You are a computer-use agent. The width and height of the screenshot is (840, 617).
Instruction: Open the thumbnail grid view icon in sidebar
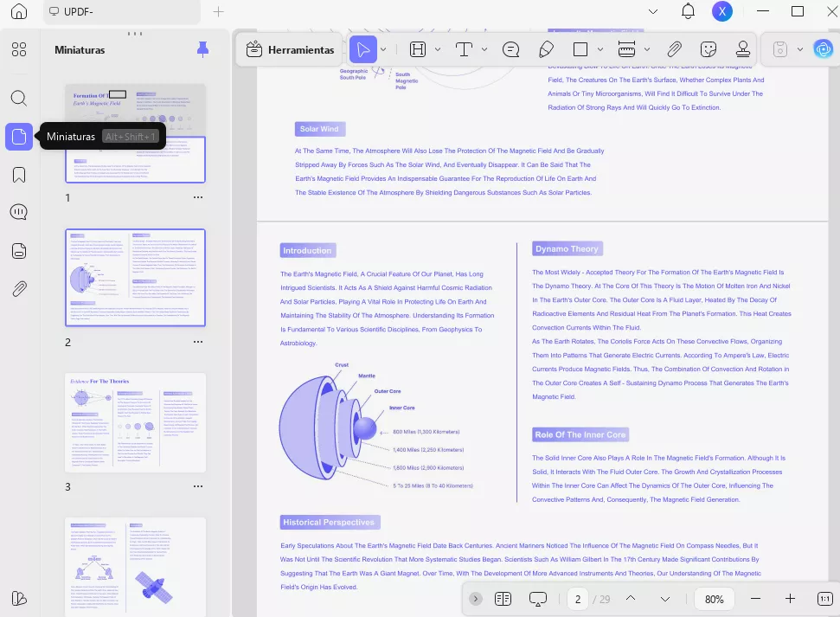click(19, 49)
